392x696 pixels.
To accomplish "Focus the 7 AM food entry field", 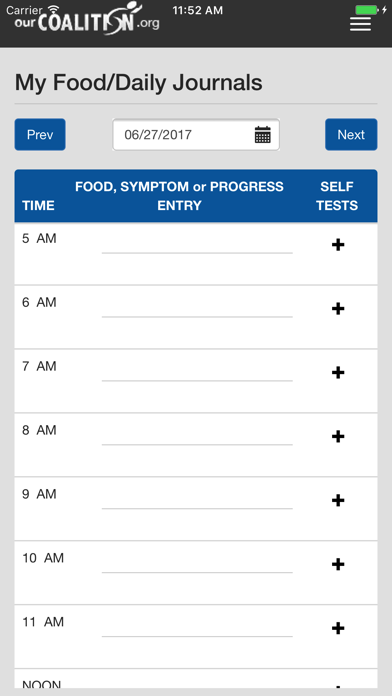I will pyautogui.click(x=197, y=371).
